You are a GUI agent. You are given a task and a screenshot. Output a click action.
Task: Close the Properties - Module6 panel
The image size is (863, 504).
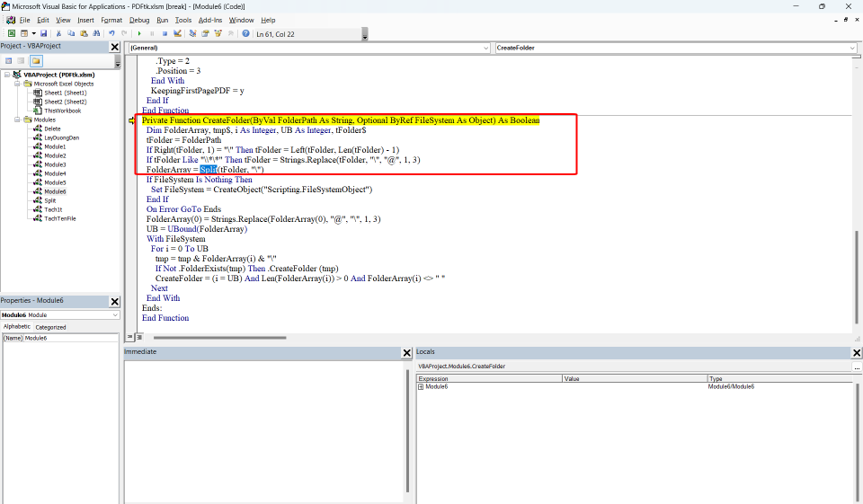[x=114, y=302]
